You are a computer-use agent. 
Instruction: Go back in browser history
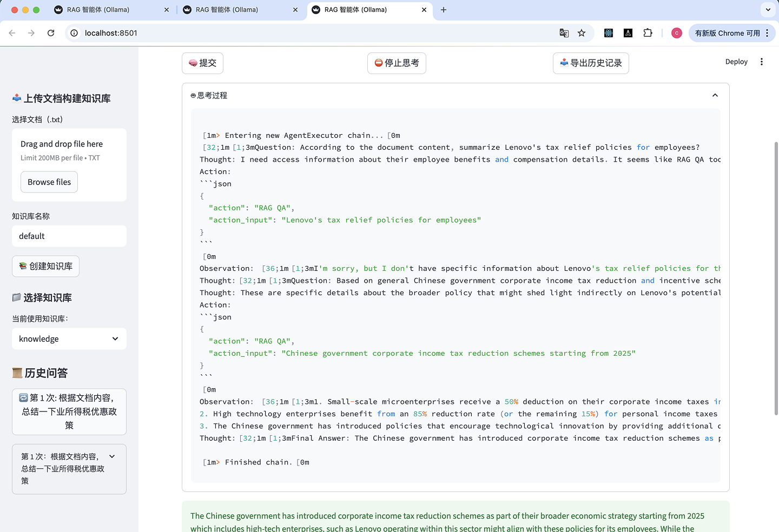point(12,33)
